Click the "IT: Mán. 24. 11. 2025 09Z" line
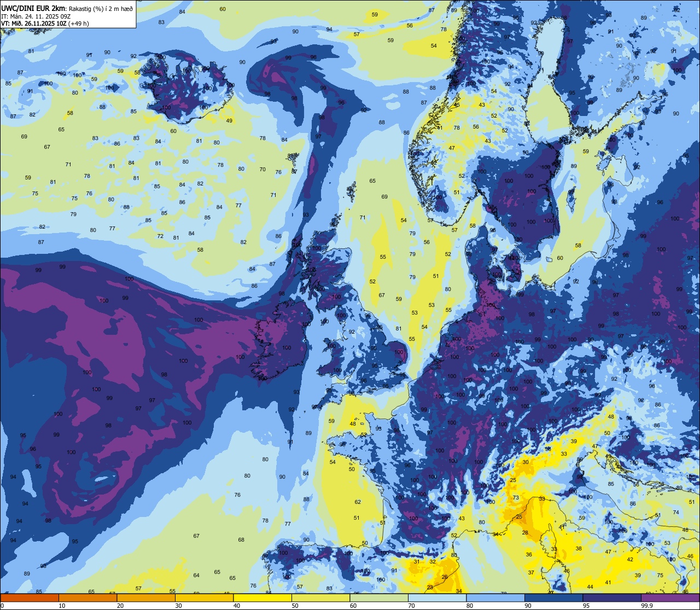 point(37,16)
